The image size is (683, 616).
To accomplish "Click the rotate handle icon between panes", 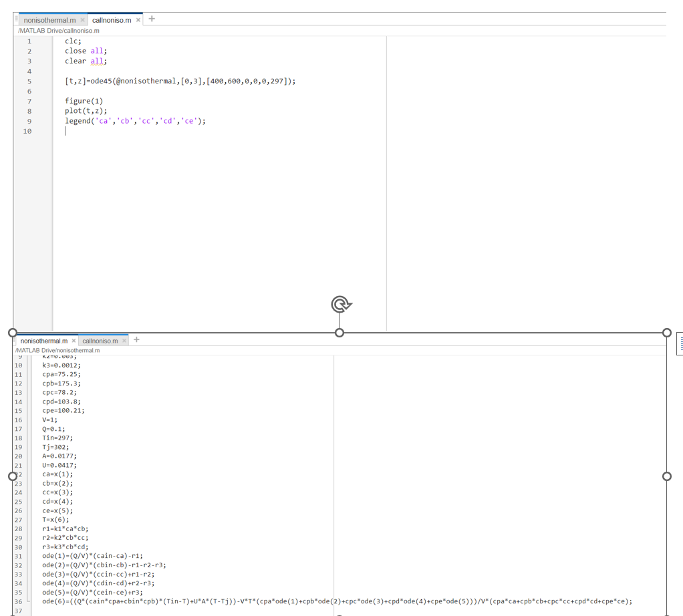I will [341, 303].
